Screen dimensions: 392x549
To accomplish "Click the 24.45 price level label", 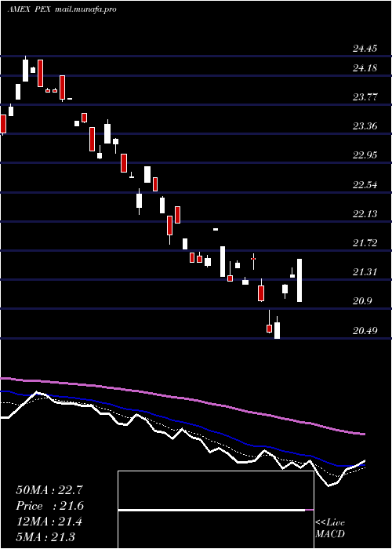I will coord(365,49).
